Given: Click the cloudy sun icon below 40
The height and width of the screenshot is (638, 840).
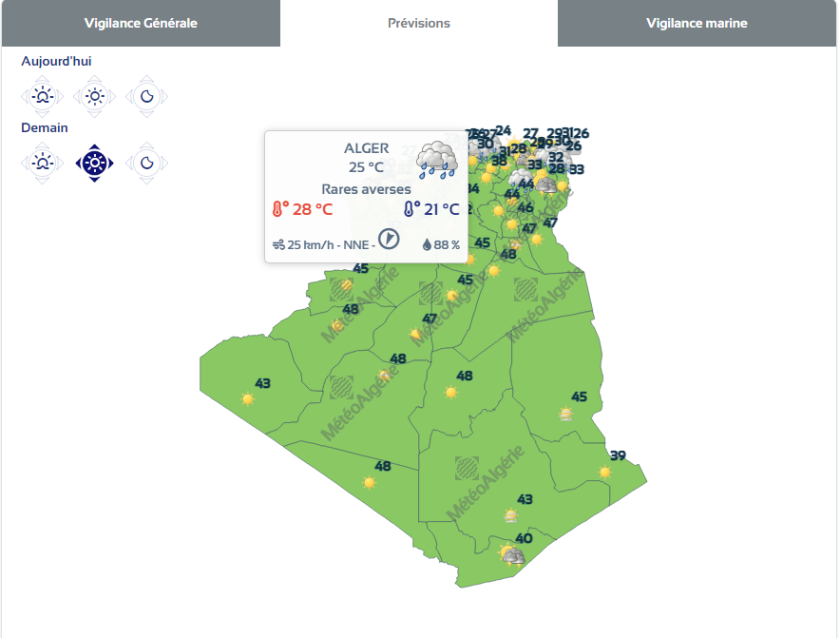Looking at the screenshot, I should [514, 556].
